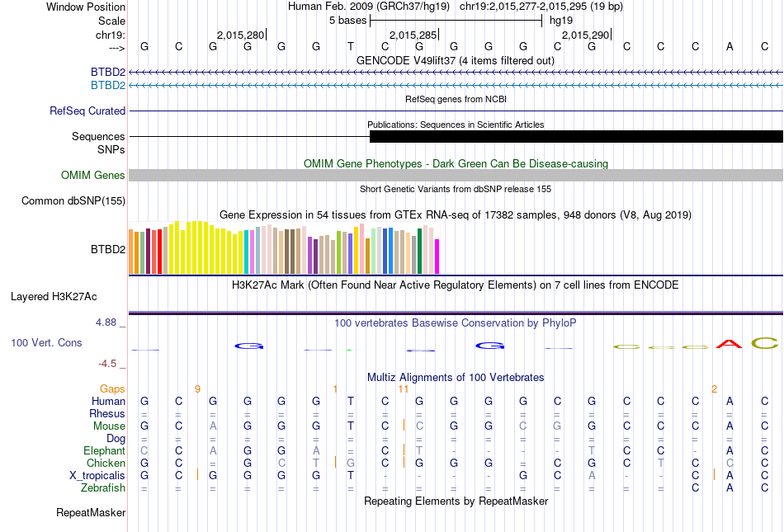Click the BTBD2 label beside the GTEx bar chart

tap(108, 249)
